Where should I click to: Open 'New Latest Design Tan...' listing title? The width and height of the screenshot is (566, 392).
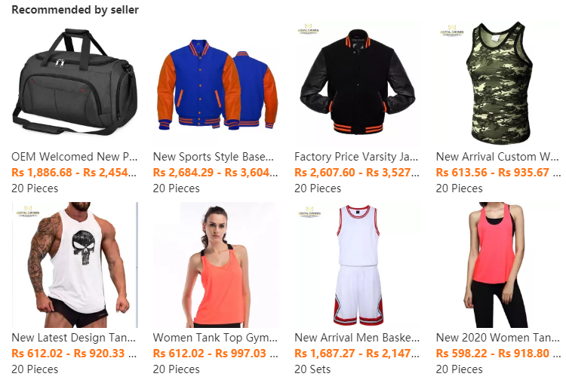[x=74, y=338]
